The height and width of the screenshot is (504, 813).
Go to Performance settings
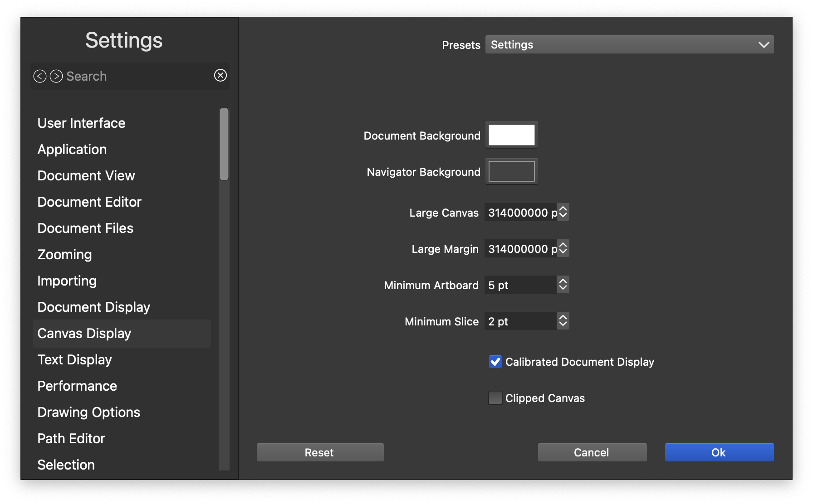pos(77,386)
